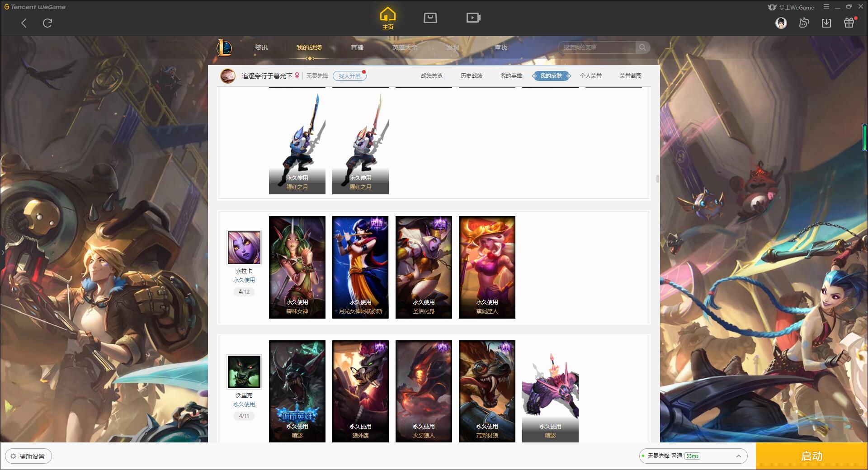Image resolution: width=868 pixels, height=470 pixels.
Task: Click the page scrollbar thumb
Action: point(657,179)
